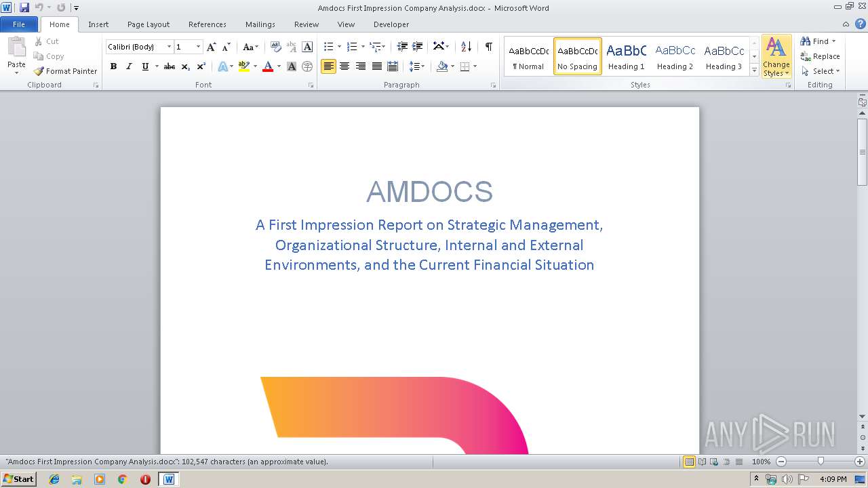868x488 pixels.
Task: Apply the Heading 2 style
Action: tap(675, 56)
